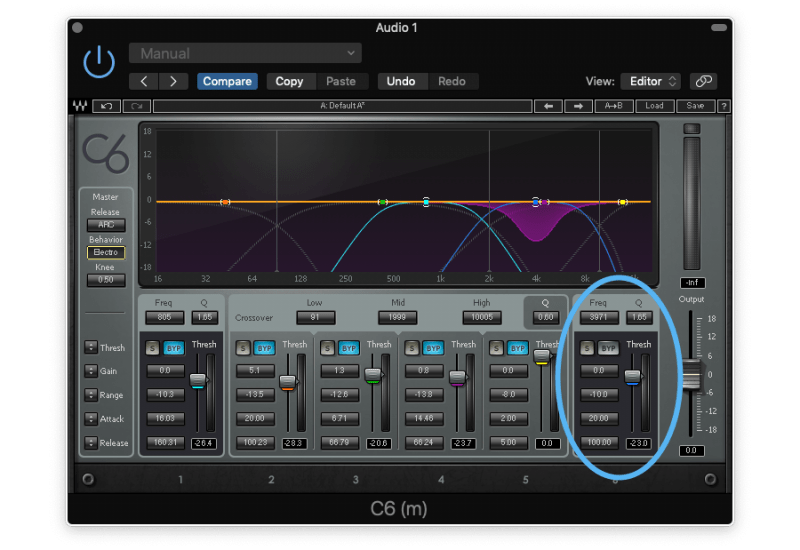This screenshot has width=800, height=550.
Task: Click the master Gain stepper
Action: 91,371
